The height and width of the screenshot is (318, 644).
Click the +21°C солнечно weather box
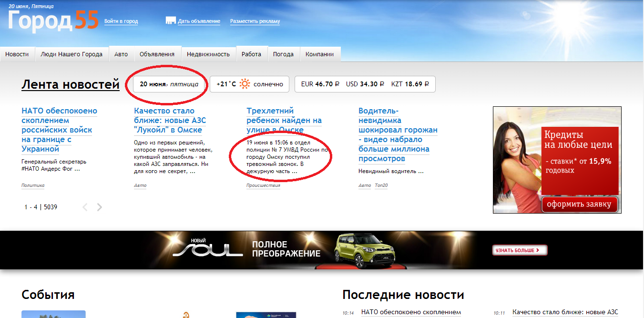[x=250, y=84]
